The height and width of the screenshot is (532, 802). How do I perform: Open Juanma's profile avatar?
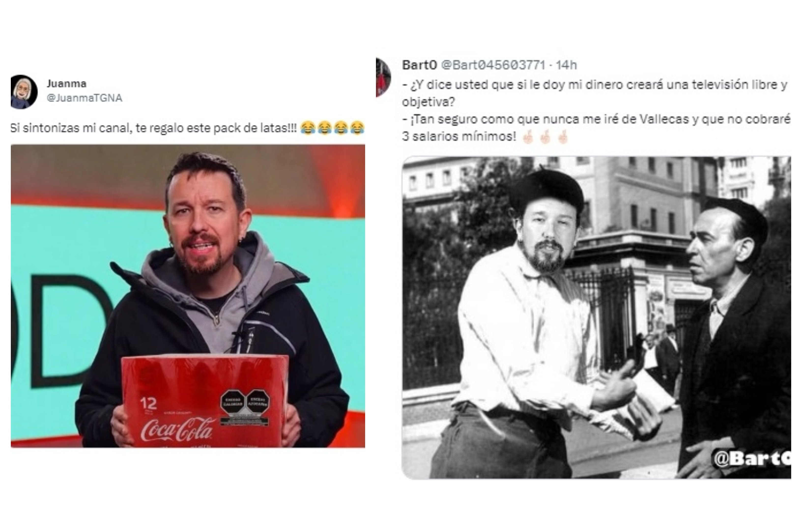(x=24, y=92)
